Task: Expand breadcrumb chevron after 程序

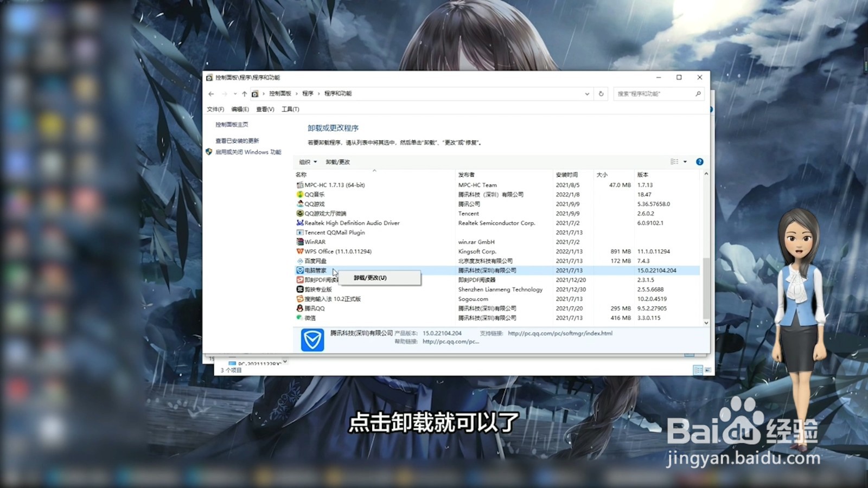Action: click(319, 94)
